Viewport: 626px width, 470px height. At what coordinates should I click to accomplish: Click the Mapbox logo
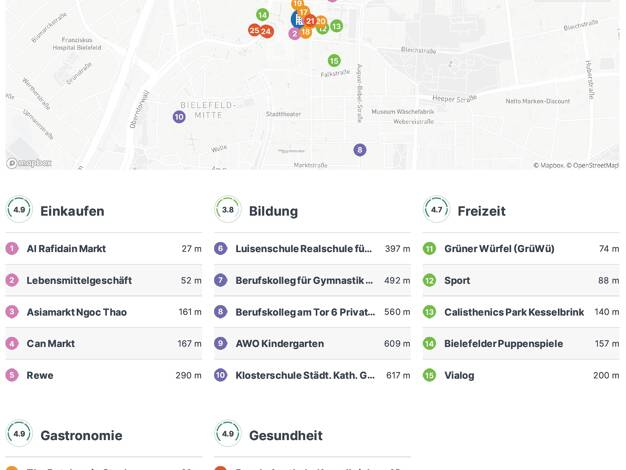click(29, 163)
